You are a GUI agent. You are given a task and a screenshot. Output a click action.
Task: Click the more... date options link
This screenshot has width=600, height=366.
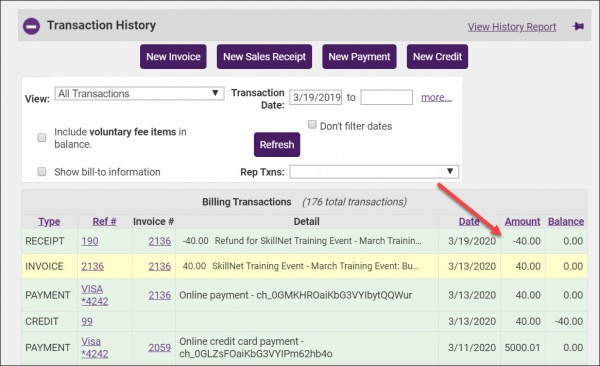tap(436, 97)
